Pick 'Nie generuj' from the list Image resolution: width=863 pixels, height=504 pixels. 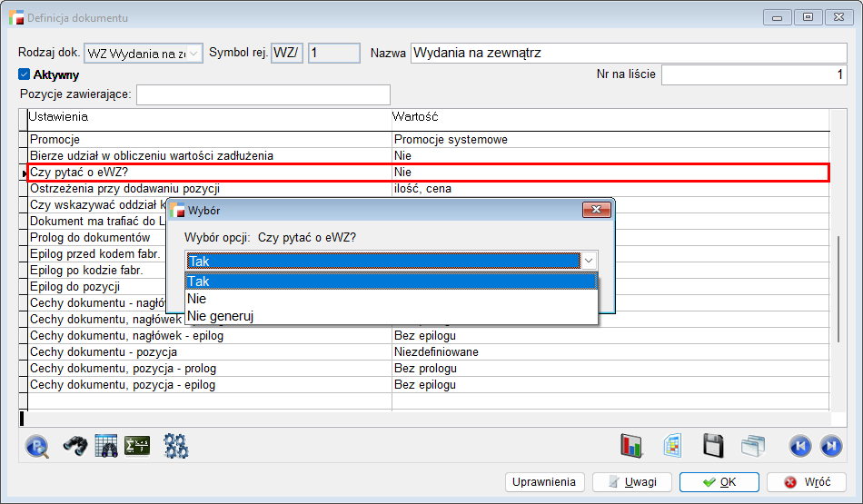391,315
